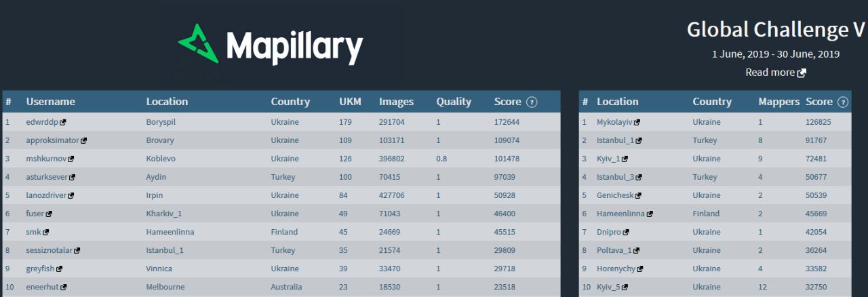Open Kyiv_5 location link
The image size is (868, 297).
pos(609,287)
